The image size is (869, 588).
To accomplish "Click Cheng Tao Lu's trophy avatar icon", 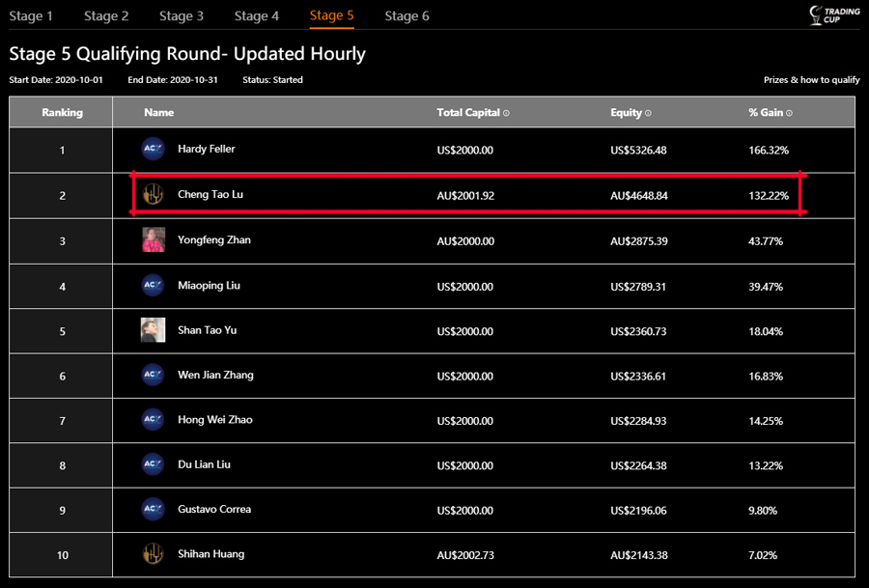I will tap(153, 195).
